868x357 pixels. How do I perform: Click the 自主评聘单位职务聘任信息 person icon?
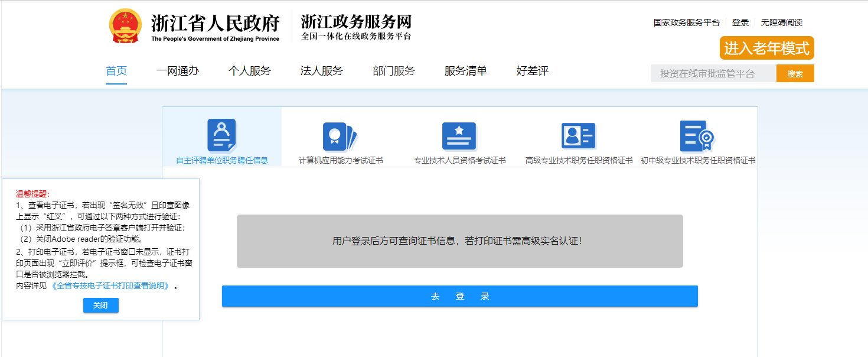pos(221,135)
